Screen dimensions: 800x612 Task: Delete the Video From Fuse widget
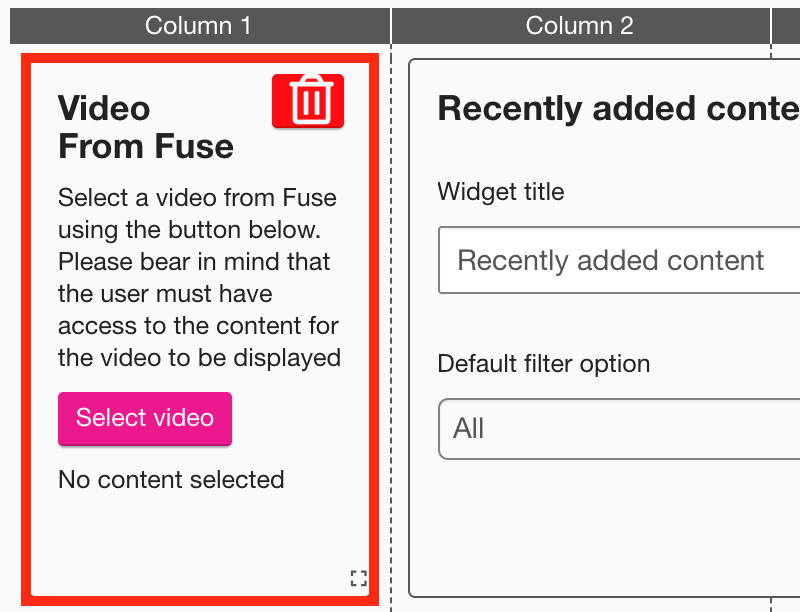[x=308, y=100]
